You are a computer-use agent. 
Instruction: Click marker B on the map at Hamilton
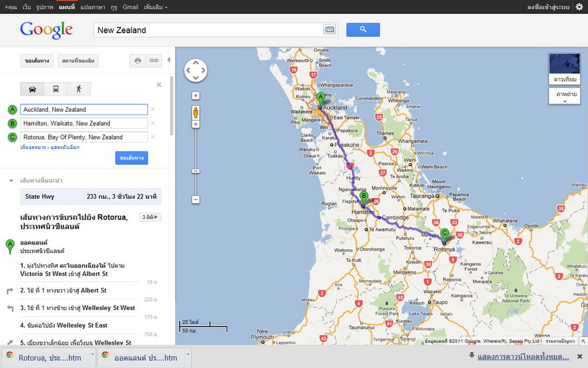[x=363, y=199]
